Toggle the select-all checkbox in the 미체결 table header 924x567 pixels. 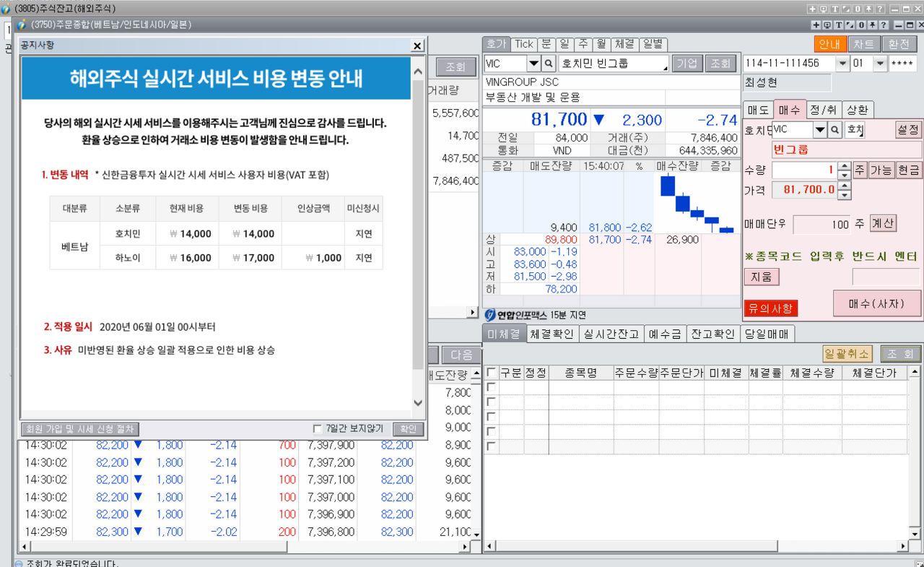click(x=491, y=373)
